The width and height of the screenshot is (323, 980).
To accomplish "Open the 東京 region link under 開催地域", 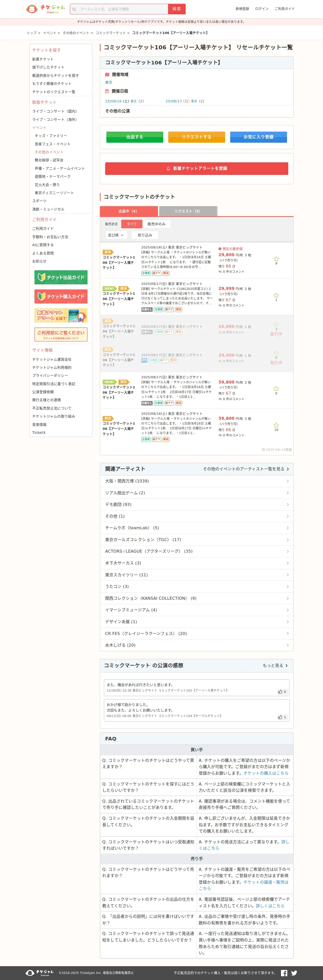I will [x=109, y=83].
